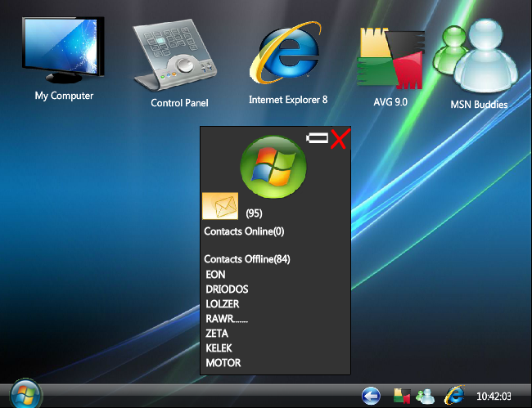
Task: Open the My Computer desktop icon
Action: (x=63, y=50)
